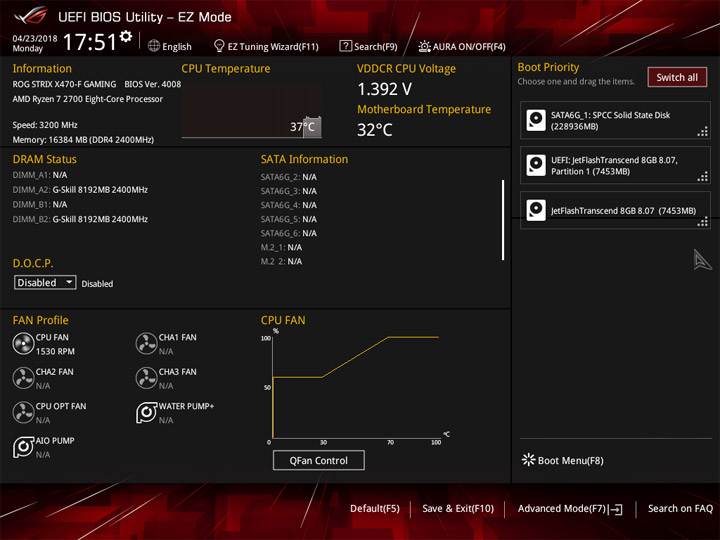This screenshot has width=720, height=540.
Task: Select the CHA2 FAN icon
Action: (x=23, y=378)
